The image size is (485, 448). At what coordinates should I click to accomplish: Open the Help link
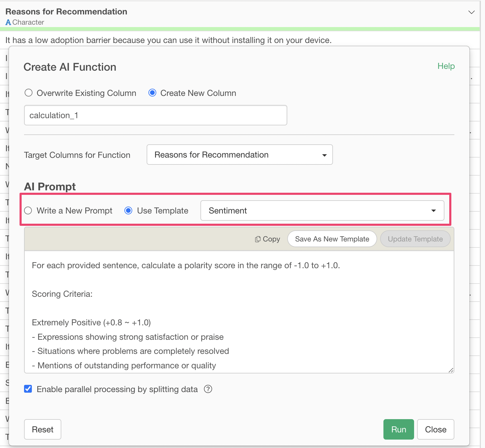[446, 66]
